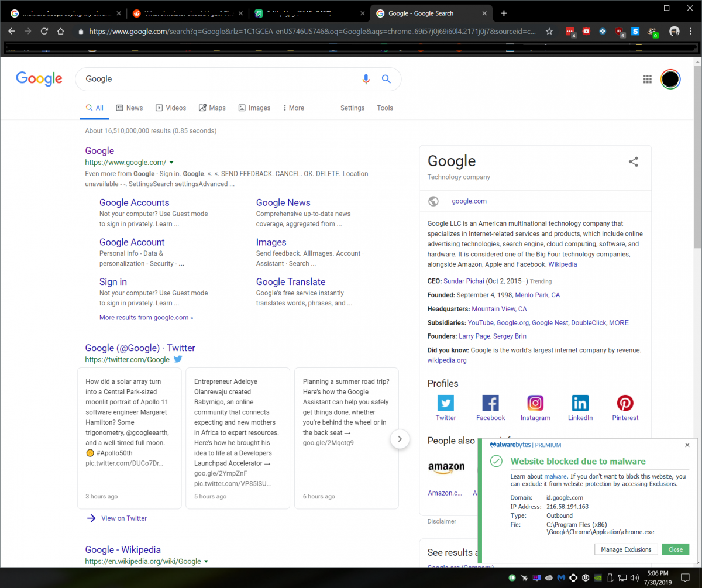Open Chrome's three-dot menu
Image resolution: width=702 pixels, height=588 pixels.
[690, 31]
